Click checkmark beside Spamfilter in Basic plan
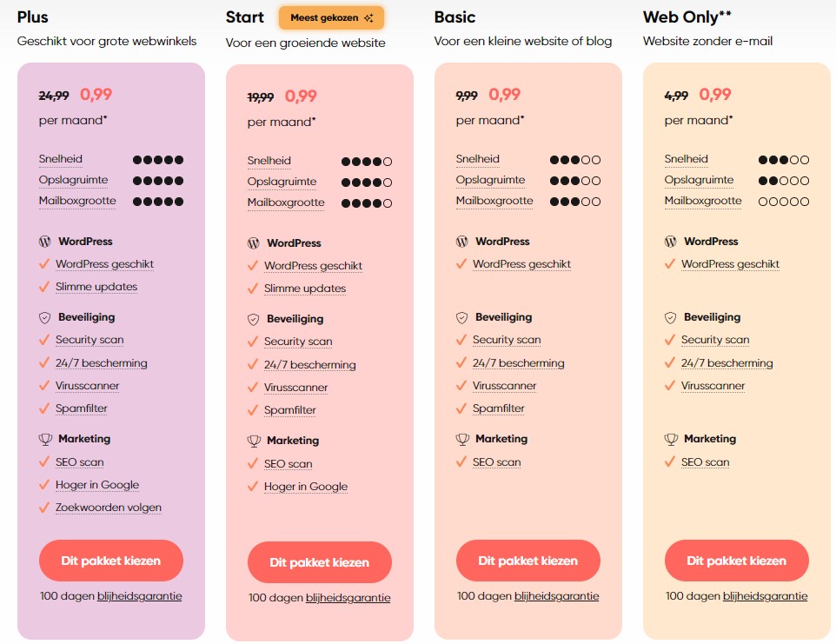Viewport: 836px width, 644px height. pos(461,408)
